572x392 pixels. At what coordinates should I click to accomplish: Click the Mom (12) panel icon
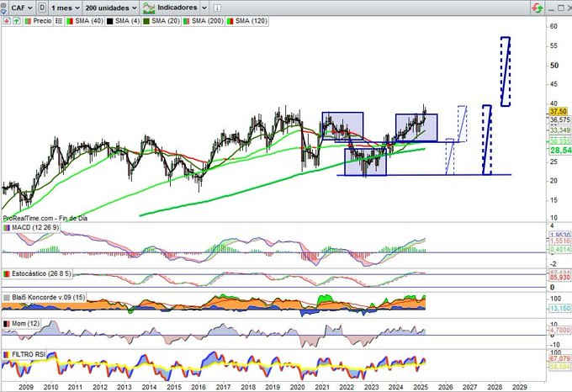[x=7, y=324]
